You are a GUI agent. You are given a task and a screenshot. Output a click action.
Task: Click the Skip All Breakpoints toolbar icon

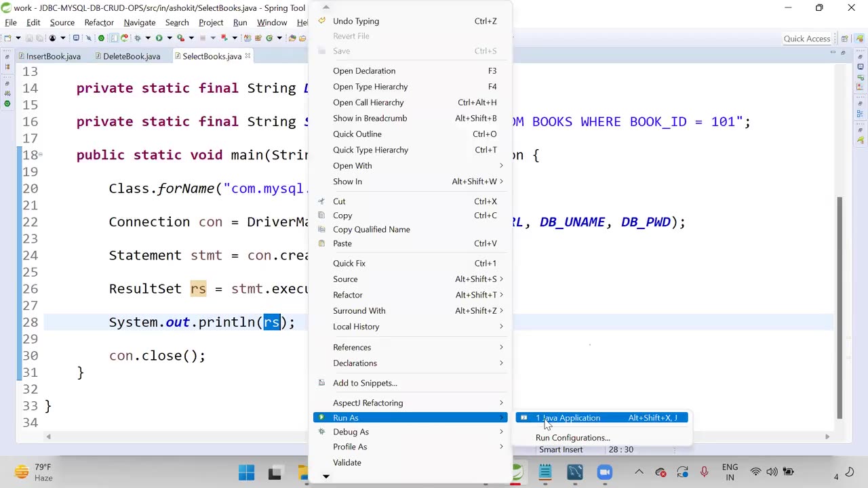click(89, 38)
